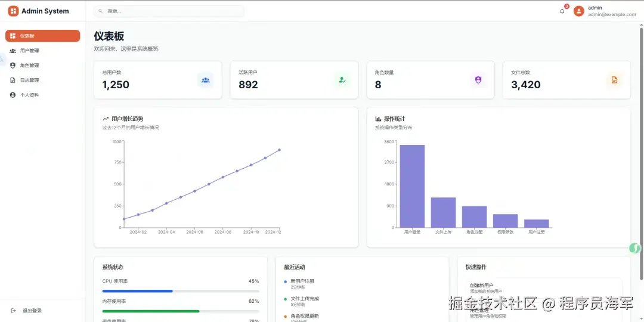
Task: Click the purple shield icon on 角色数量 card
Action: coord(478,80)
